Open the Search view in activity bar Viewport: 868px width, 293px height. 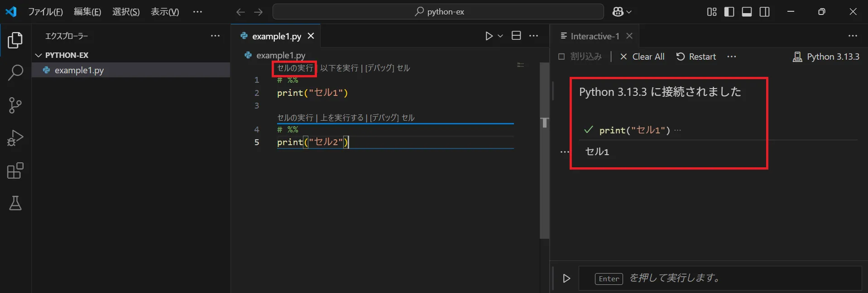click(x=15, y=72)
